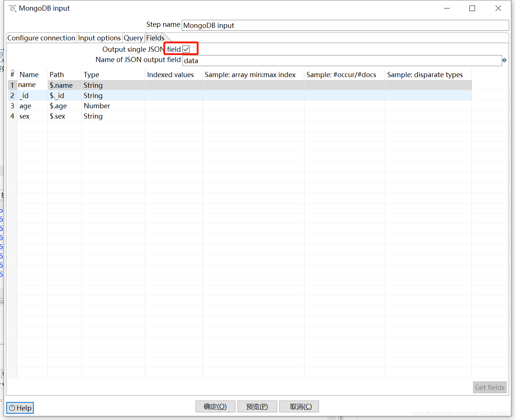Select row number 1
This screenshot has height=420, width=515.
coord(12,85)
